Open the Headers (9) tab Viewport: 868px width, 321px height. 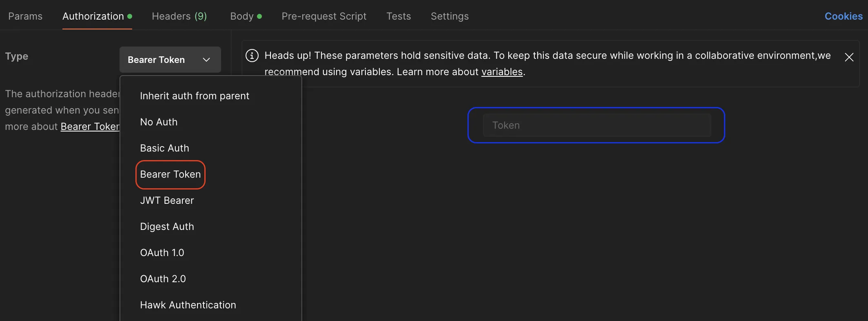coord(179,16)
